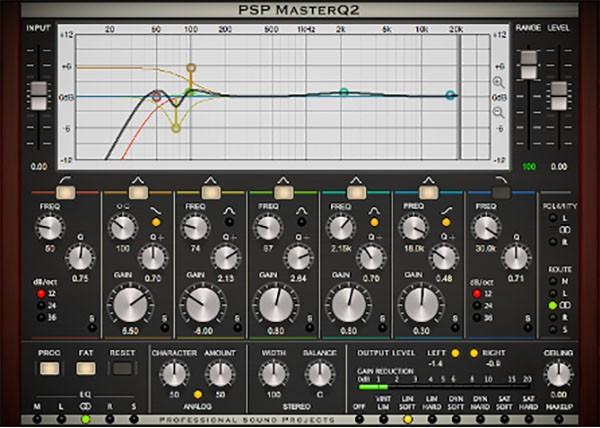Click the WIDTH stereo knob

click(270, 373)
